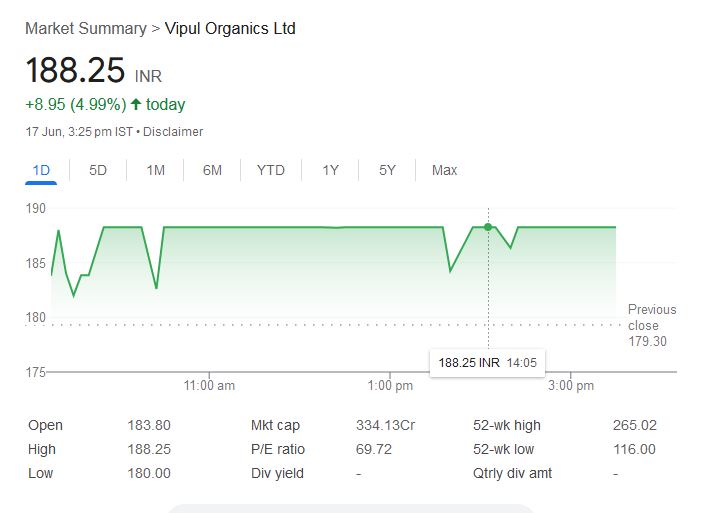Click the P/E ratio value 69.72
The image size is (713, 513).
click(372, 449)
